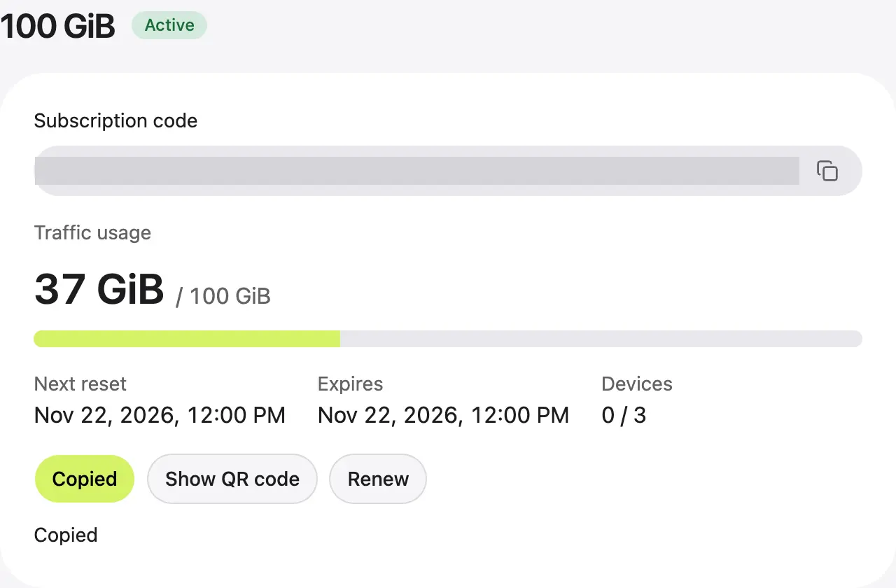Click the Expires date value

(x=443, y=415)
